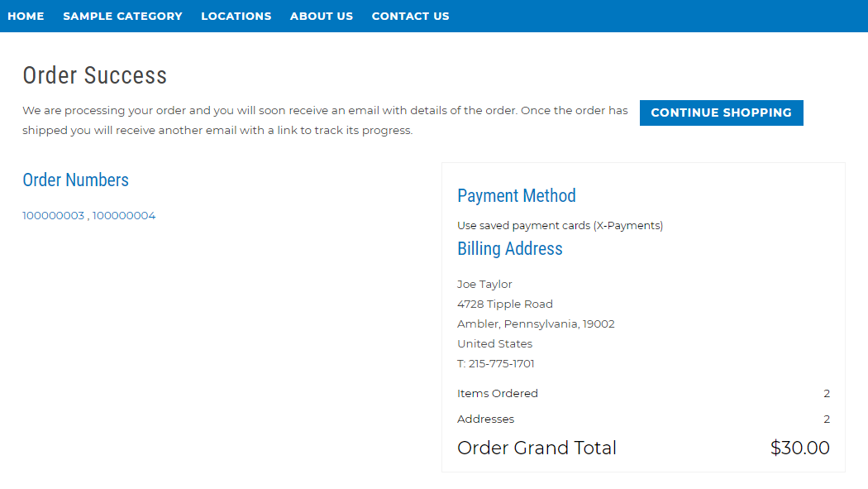Click the Payment Method heading
Screen dimensions: 868x489
517,195
